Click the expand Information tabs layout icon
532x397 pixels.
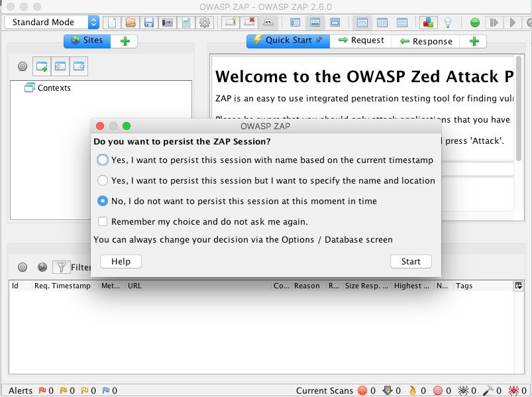[315, 23]
